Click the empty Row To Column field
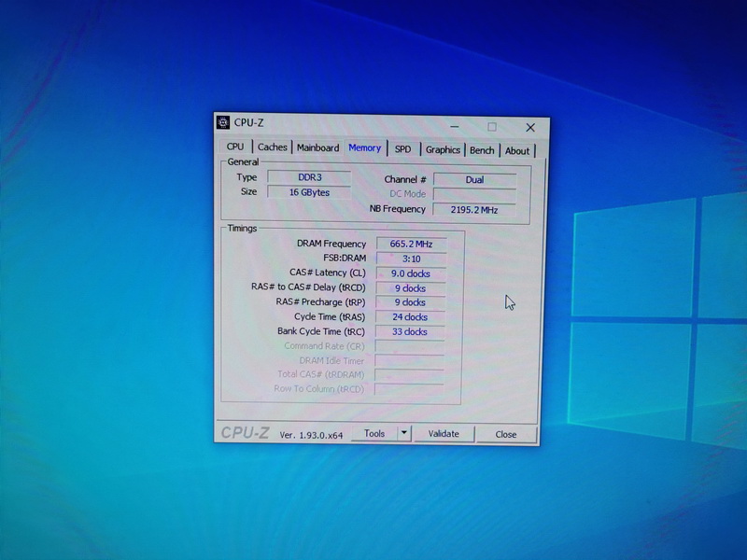747x560 pixels. [x=409, y=389]
